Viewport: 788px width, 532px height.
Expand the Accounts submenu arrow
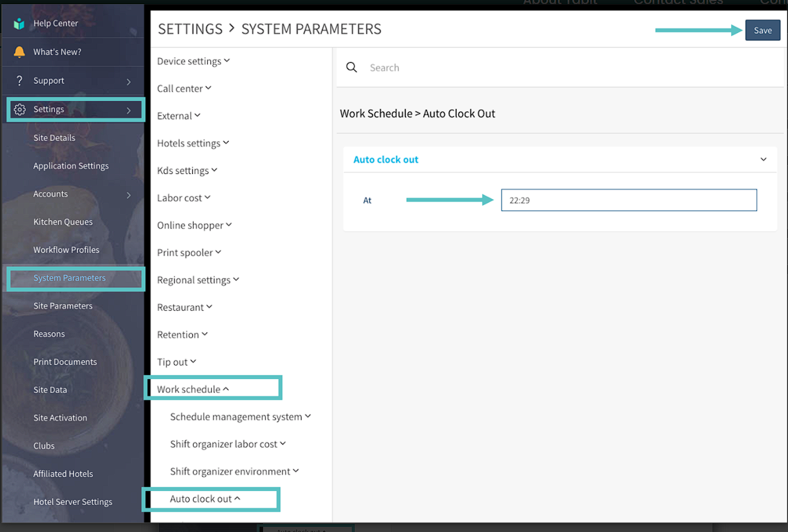tap(128, 195)
